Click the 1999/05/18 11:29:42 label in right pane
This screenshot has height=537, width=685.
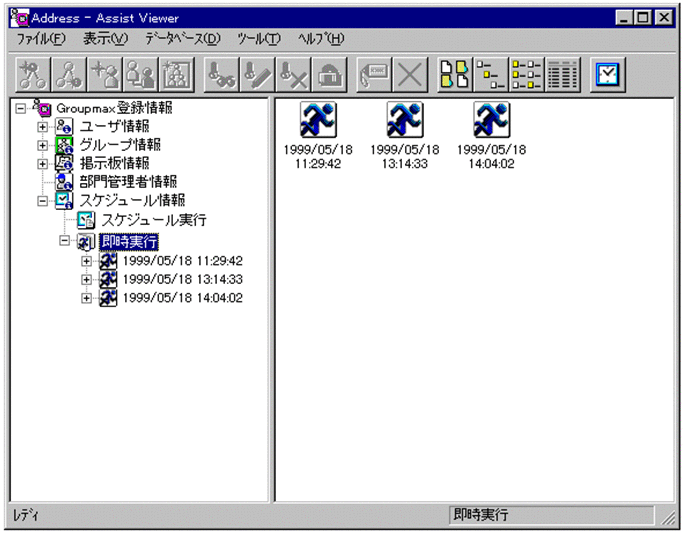[x=318, y=156]
